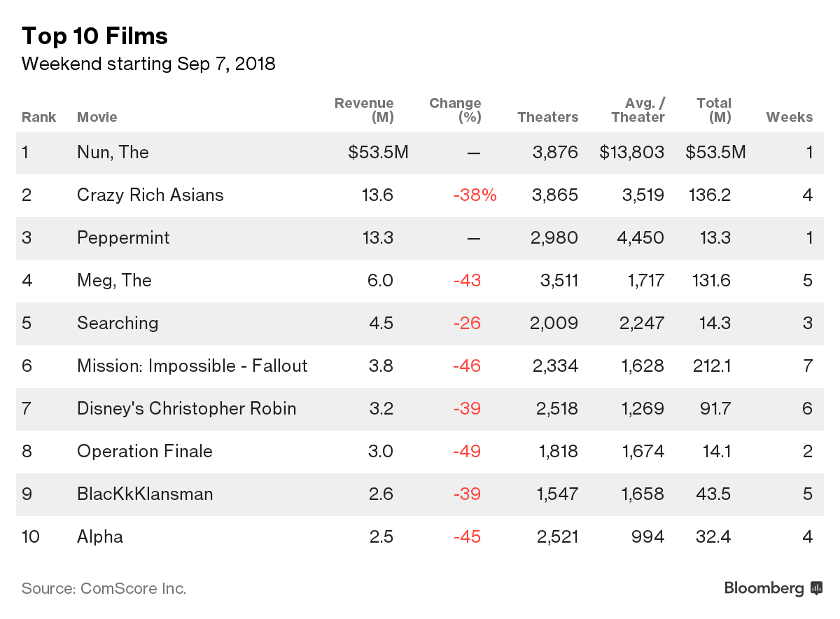Click the Top 10 Films heading

click(94, 36)
